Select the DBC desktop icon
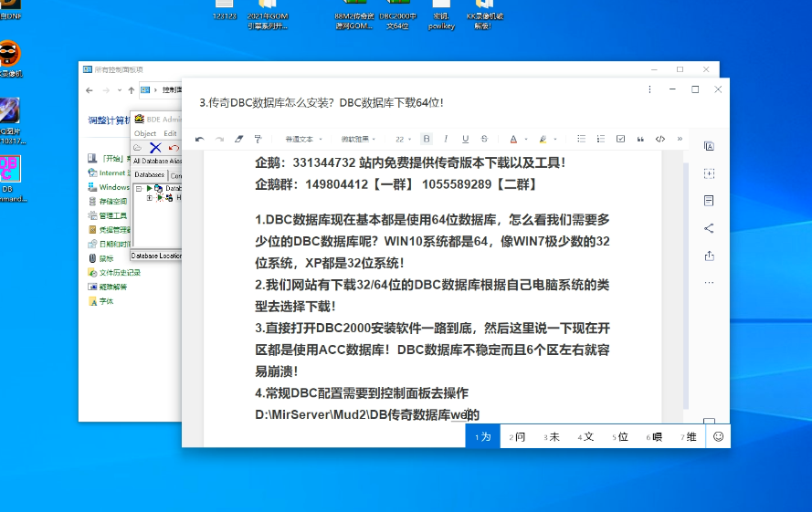 click(x=10, y=179)
